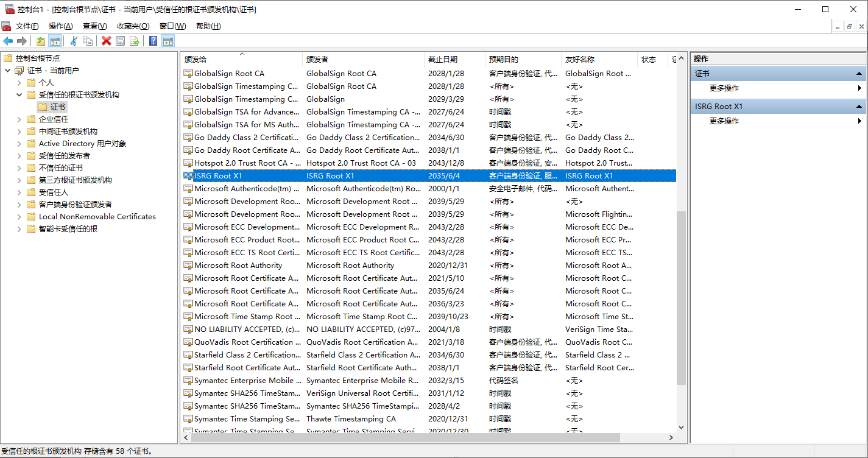This screenshot has width=868, height=458.
Task: Click folder icon next to 智能卡受信任的根
Action: pyautogui.click(x=31, y=228)
